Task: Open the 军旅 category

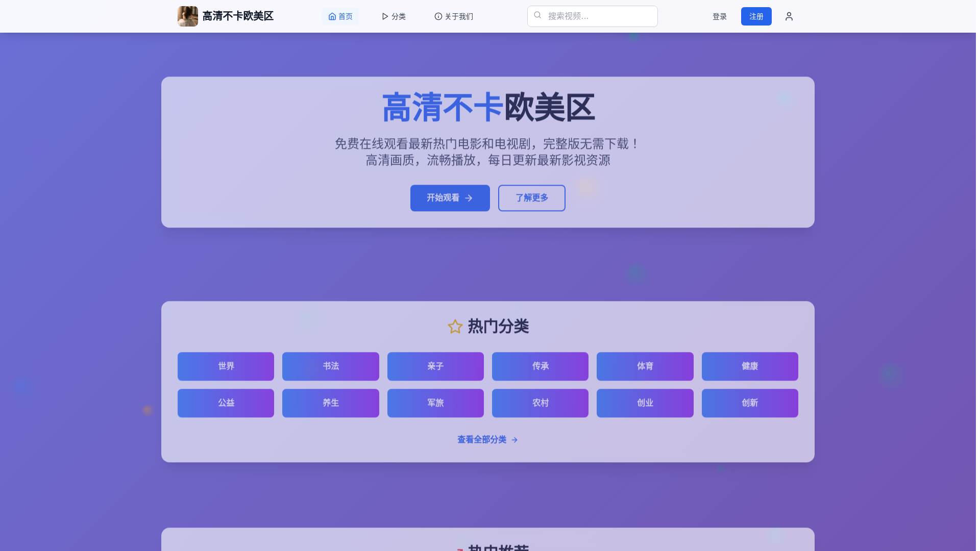Action: pyautogui.click(x=435, y=403)
